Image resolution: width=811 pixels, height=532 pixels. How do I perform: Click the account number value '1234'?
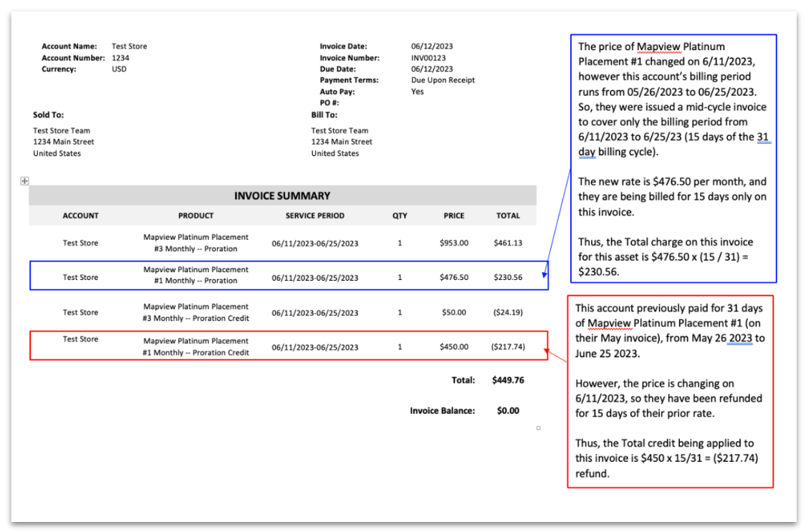(x=120, y=58)
